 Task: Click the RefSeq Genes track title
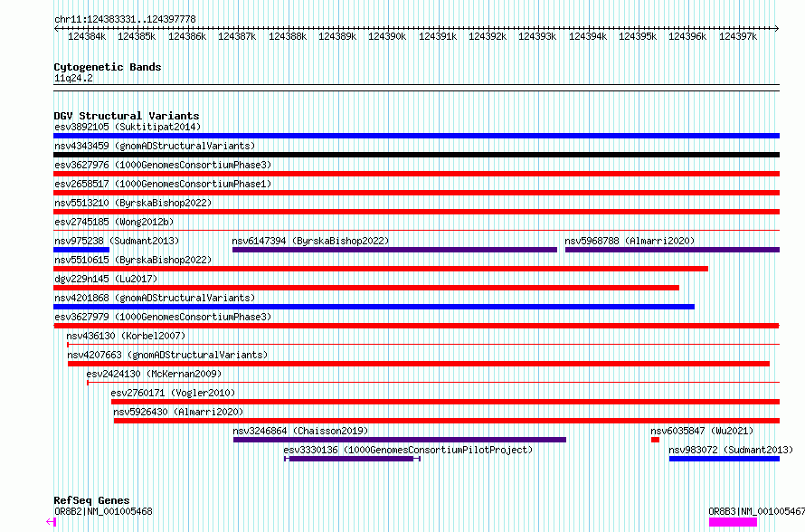coord(91,500)
